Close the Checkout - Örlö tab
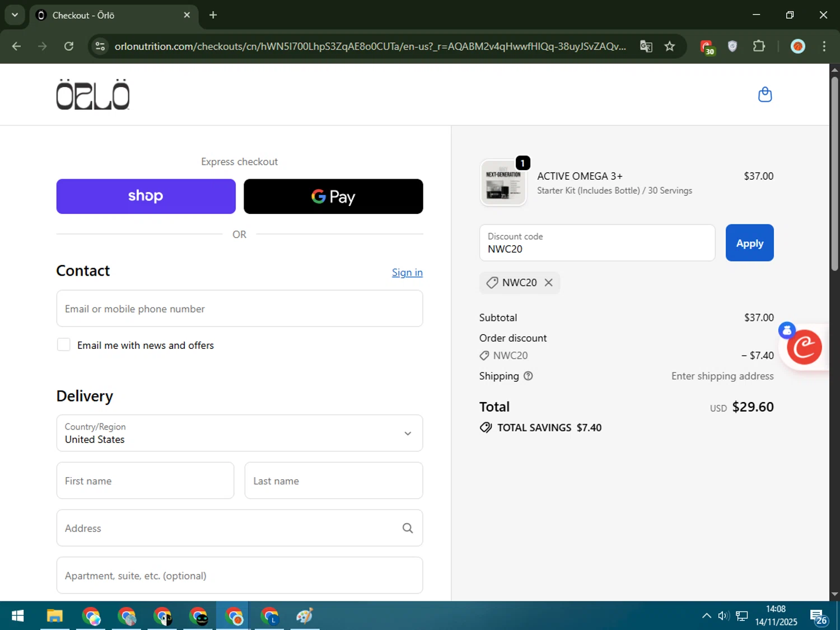 coord(187,15)
